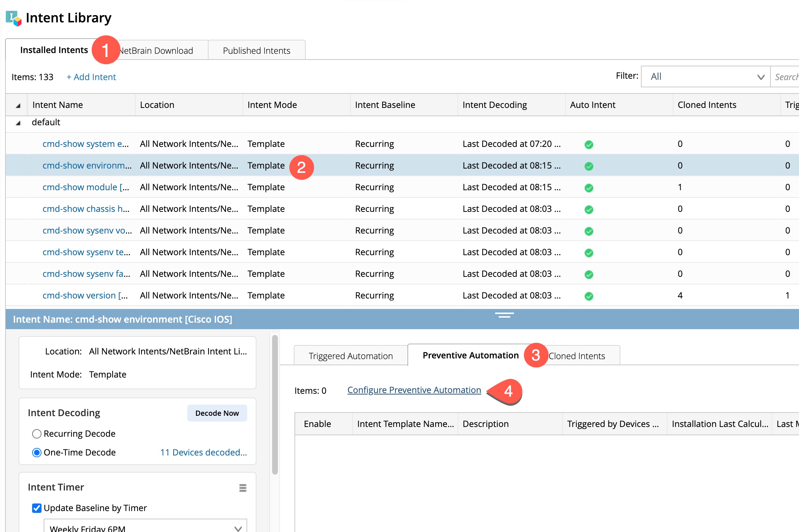Image resolution: width=799 pixels, height=532 pixels.
Task: Open the cmd-show sysenv te... intent
Action: point(87,252)
